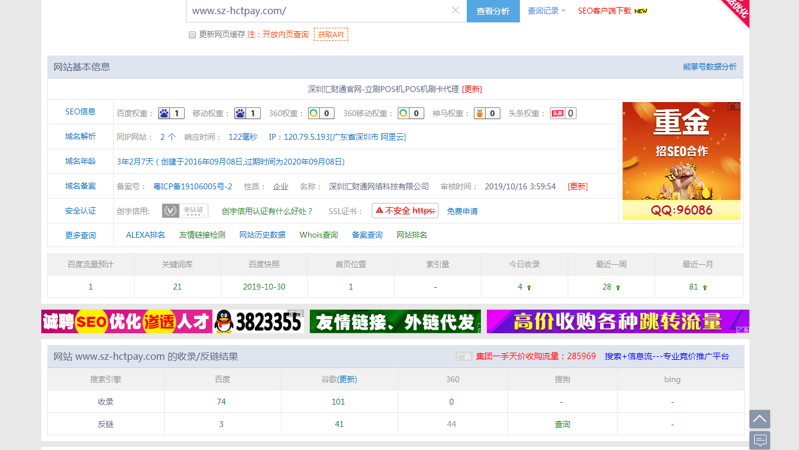This screenshot has height=450, width=799.
Task: Open the 高价收购各种跳转流量 banner
Action: (618, 322)
